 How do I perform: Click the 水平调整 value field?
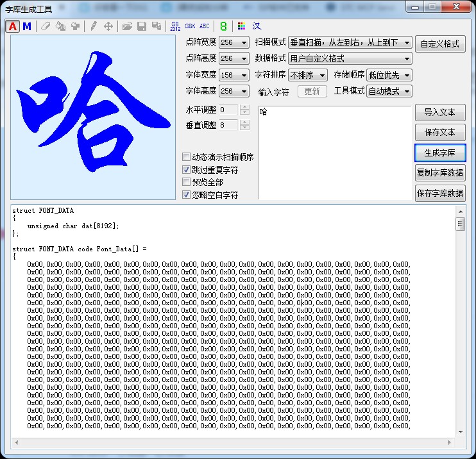pos(228,110)
